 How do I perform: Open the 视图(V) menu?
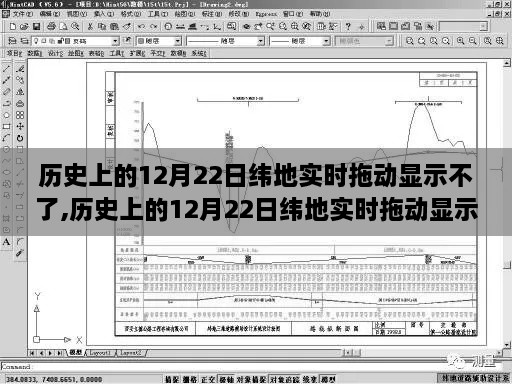tap(77, 14)
